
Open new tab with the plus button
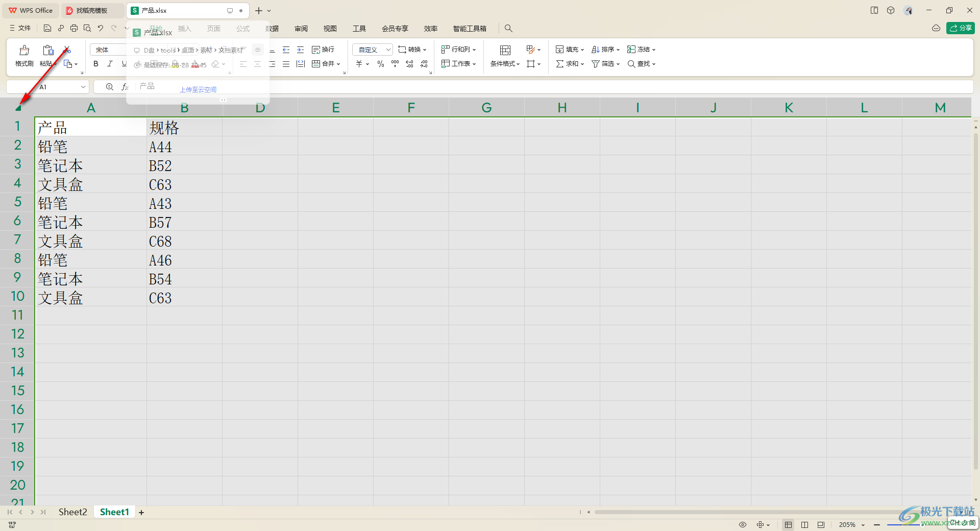[259, 11]
